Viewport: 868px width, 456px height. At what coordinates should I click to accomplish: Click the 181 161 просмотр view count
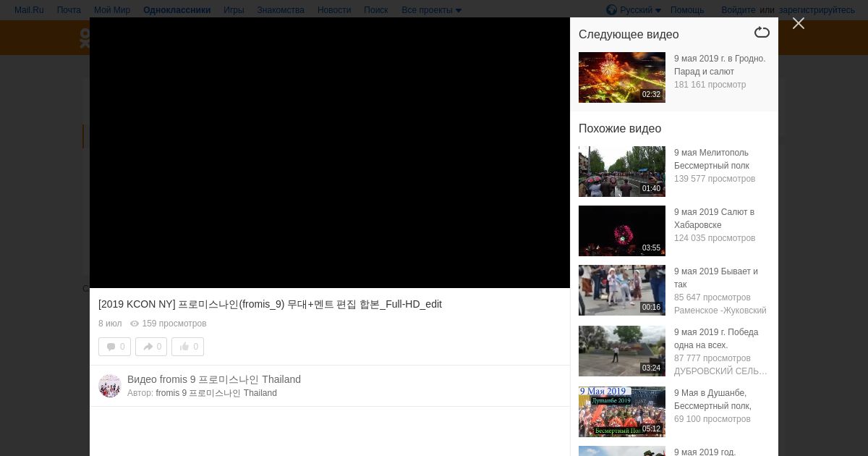pos(710,85)
